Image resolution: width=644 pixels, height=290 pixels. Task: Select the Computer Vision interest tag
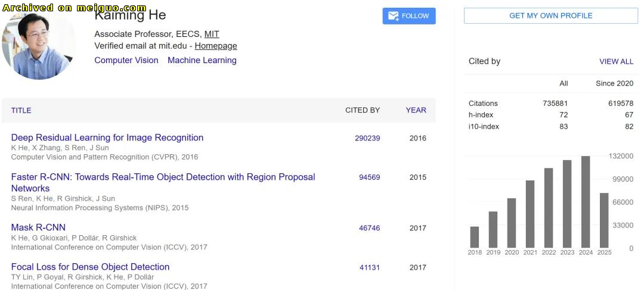coord(126,60)
